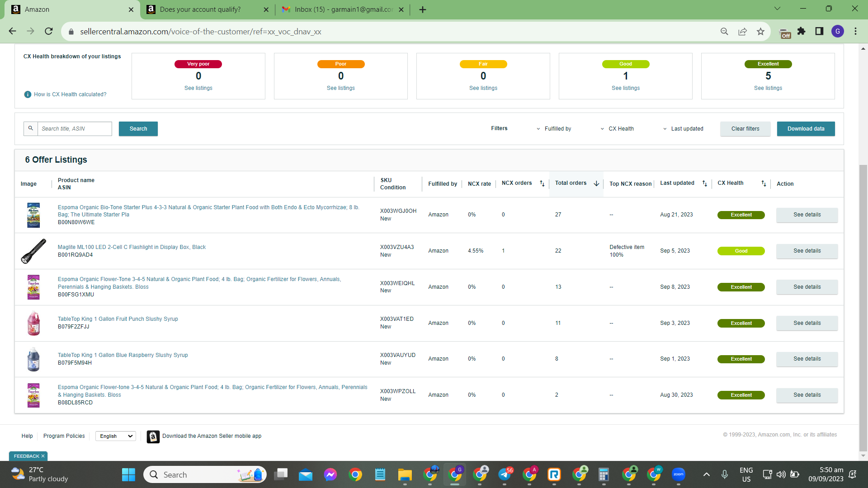The width and height of the screenshot is (868, 488).
Task: Sort listings by Total orders arrow
Action: click(x=596, y=183)
